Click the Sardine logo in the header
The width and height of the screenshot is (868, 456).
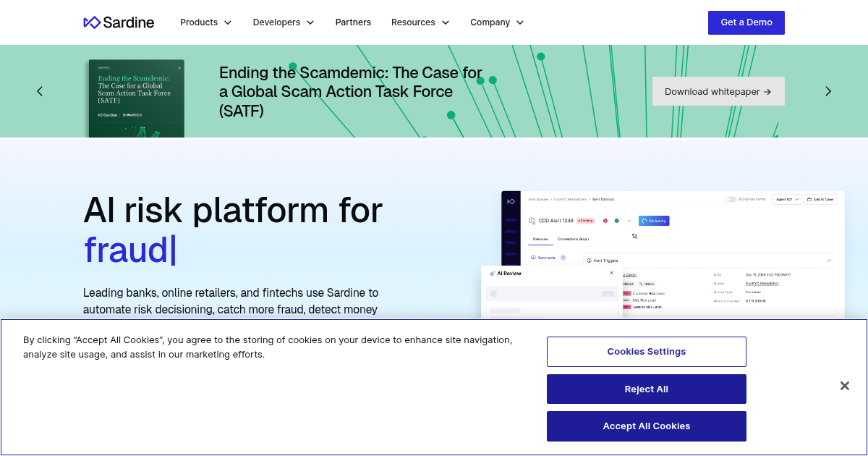coord(119,22)
